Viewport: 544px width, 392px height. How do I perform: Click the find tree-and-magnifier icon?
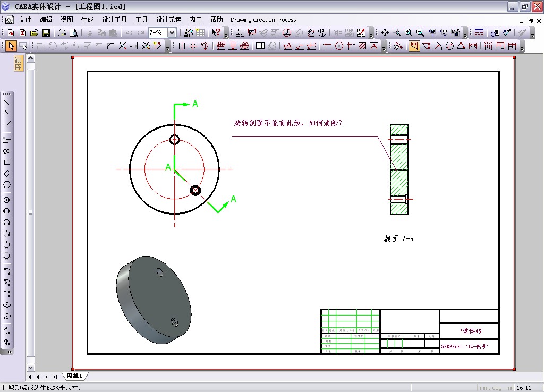(189, 32)
